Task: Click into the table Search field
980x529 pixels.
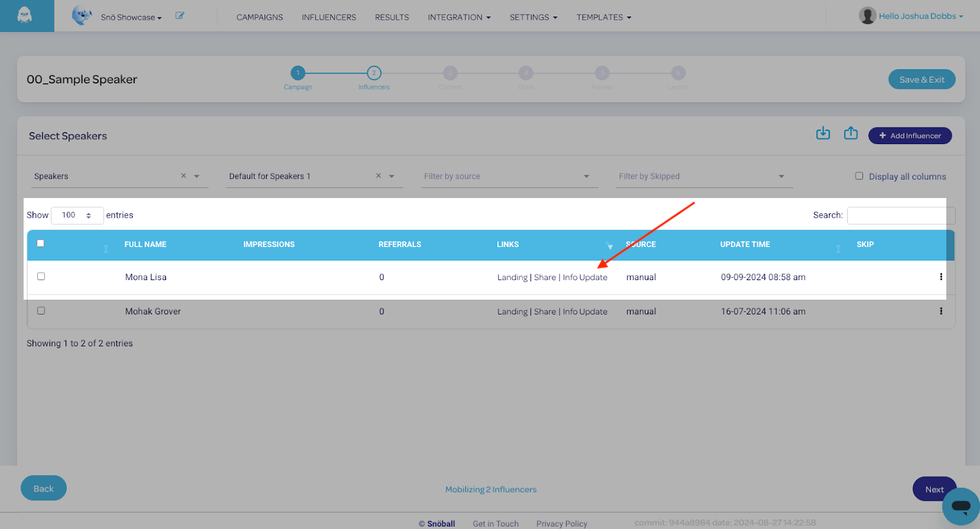Action: click(x=899, y=215)
